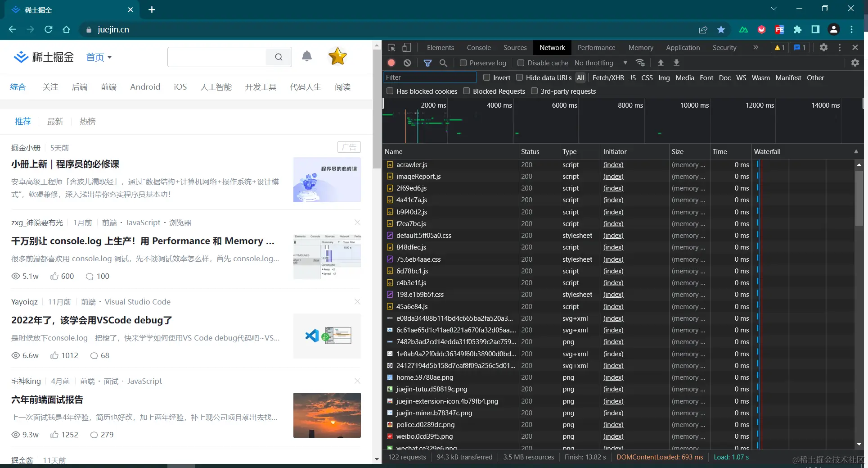This screenshot has width=868, height=468.
Task: Open network conditions wifi icon
Action: pyautogui.click(x=640, y=63)
